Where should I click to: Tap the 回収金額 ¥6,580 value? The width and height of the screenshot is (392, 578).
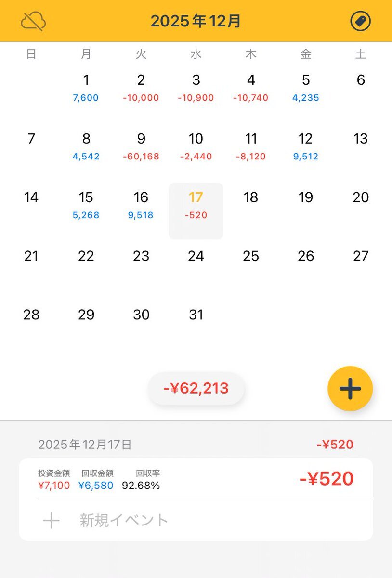pos(96,486)
